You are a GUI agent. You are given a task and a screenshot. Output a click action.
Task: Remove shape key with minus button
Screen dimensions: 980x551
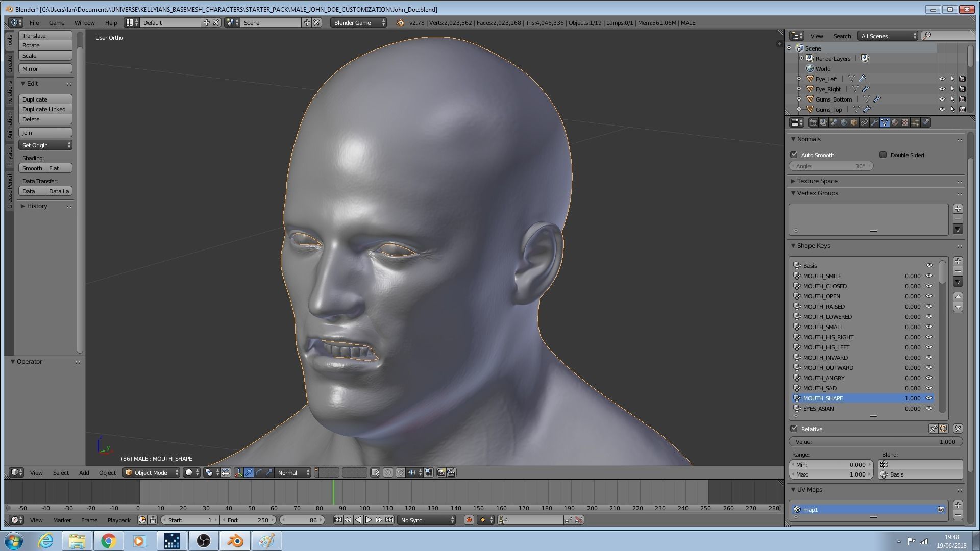coord(958,271)
